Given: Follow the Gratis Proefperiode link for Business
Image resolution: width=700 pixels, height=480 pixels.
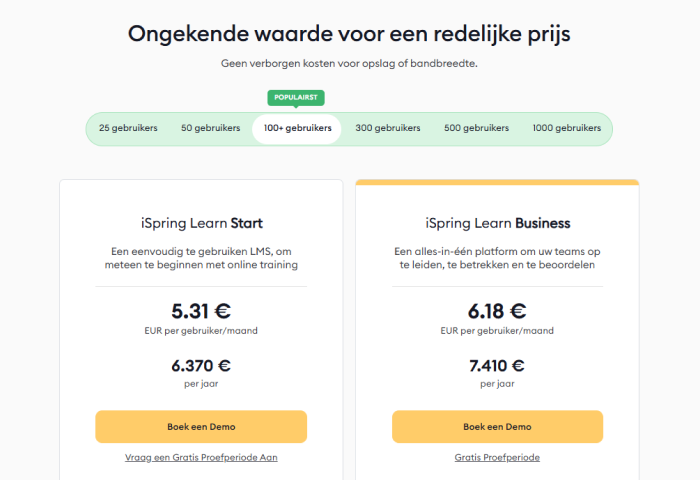Looking at the screenshot, I should [497, 457].
